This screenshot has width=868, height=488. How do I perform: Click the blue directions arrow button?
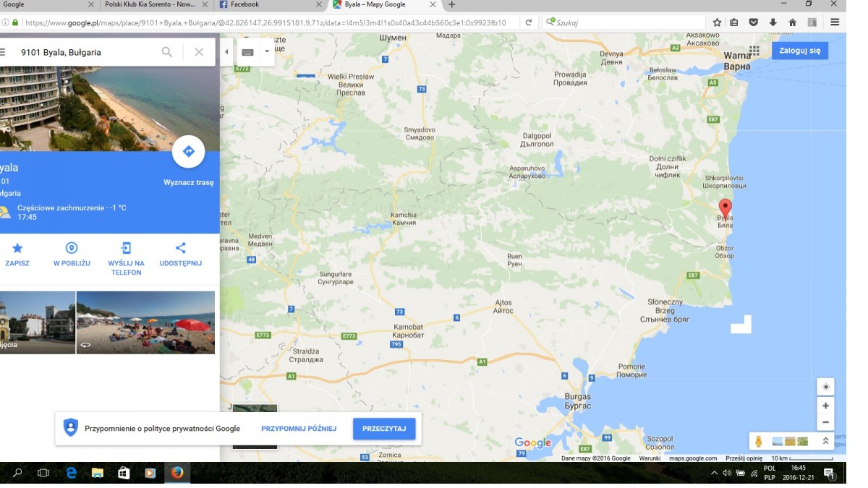click(189, 151)
